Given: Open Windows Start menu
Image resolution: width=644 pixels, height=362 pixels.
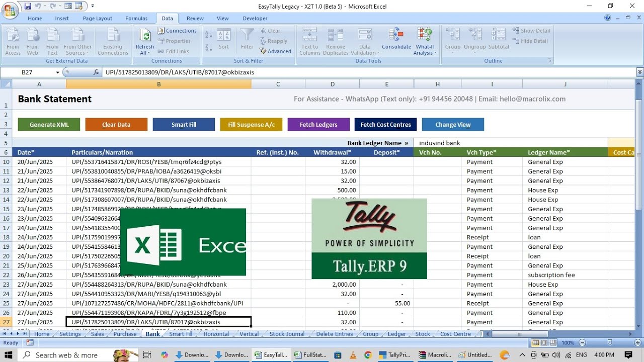Looking at the screenshot, I should point(10,355).
